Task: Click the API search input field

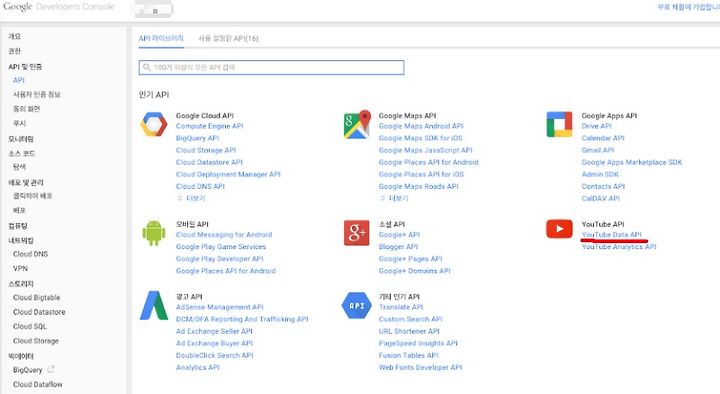Action: (271, 68)
